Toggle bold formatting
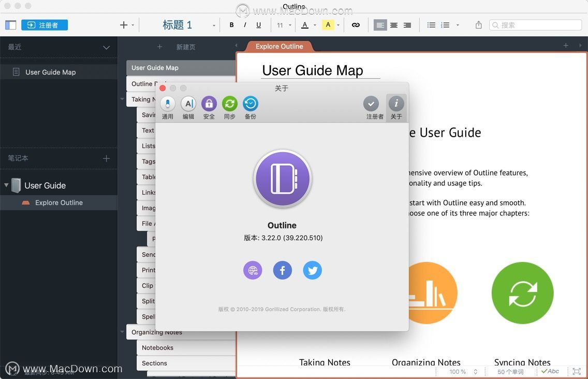Viewport: 588px width, 379px height. (x=232, y=25)
